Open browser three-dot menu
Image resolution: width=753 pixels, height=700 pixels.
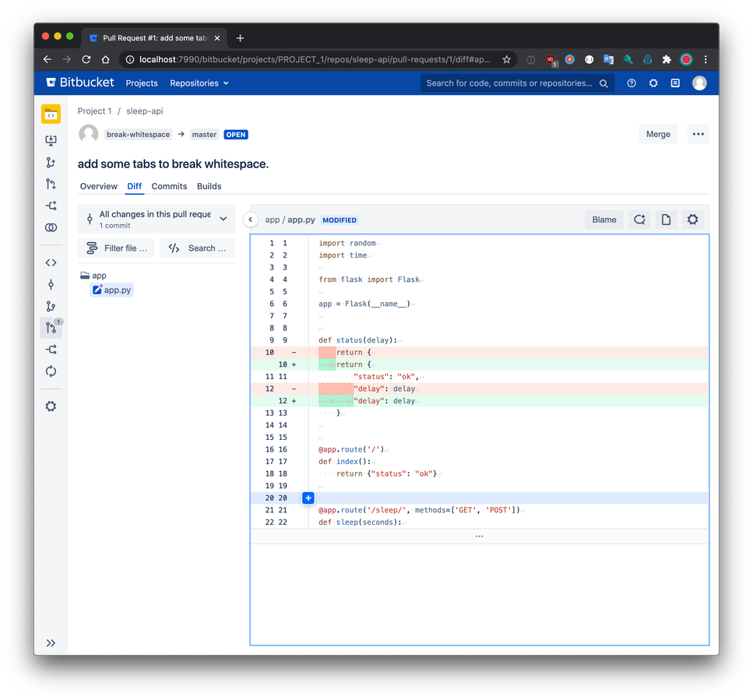click(705, 59)
